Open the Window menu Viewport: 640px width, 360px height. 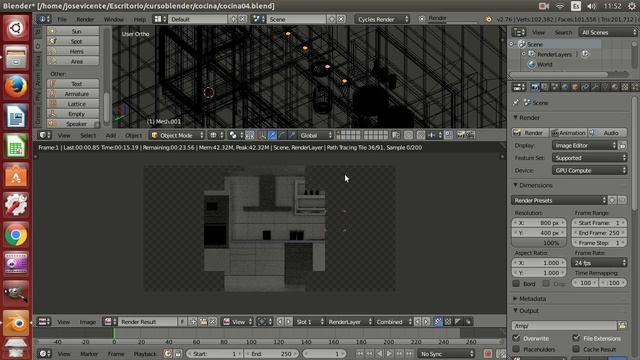(113, 19)
